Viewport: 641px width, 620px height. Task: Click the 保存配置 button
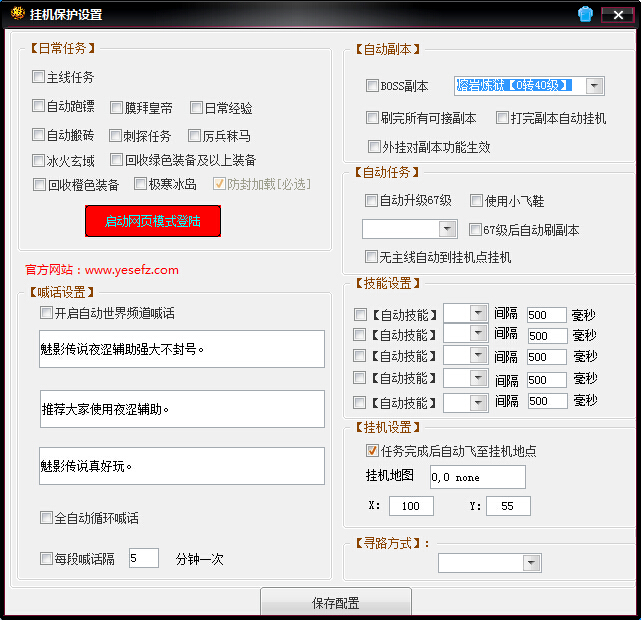click(x=336, y=602)
